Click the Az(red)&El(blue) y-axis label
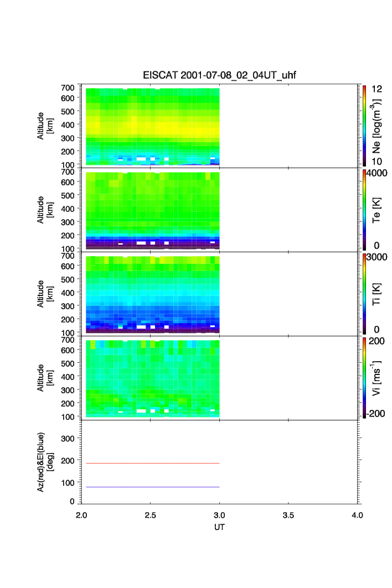 (x=44, y=462)
